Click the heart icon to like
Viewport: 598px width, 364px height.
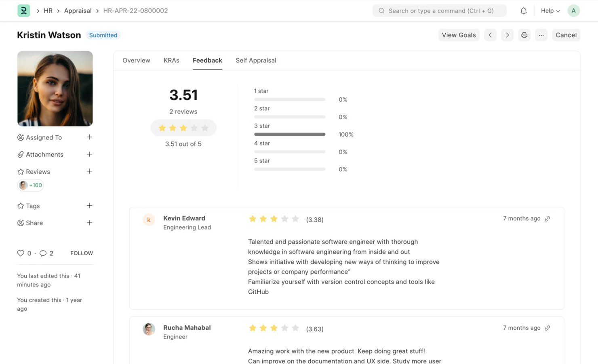pyautogui.click(x=21, y=253)
